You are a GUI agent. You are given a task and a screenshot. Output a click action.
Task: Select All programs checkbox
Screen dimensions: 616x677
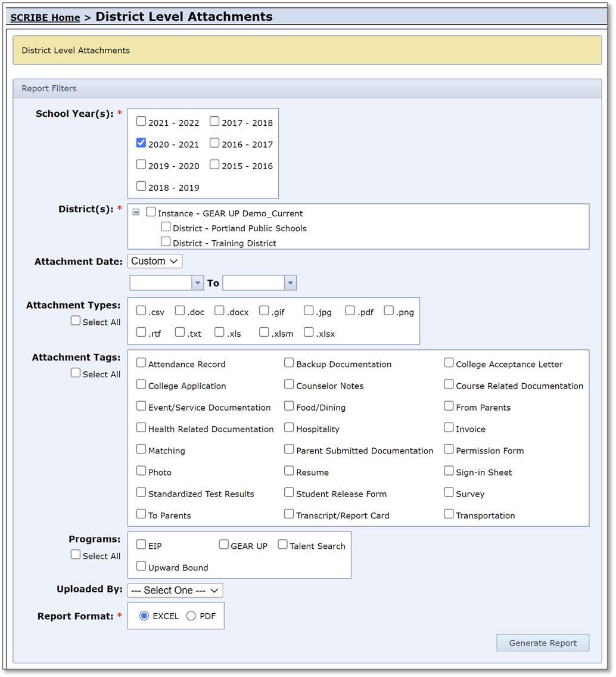click(x=76, y=555)
